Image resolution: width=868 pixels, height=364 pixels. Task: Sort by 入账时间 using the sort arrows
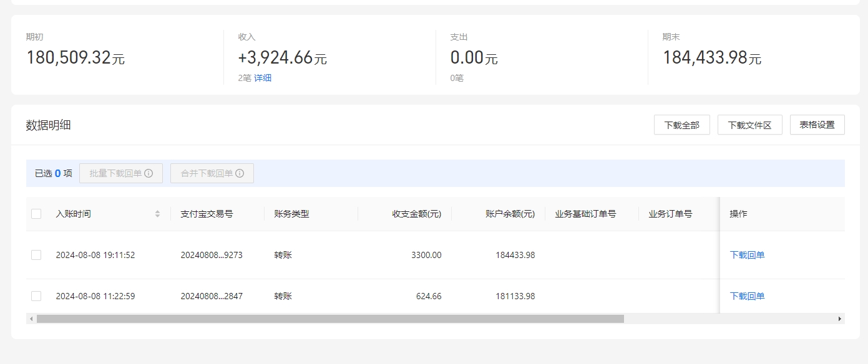click(157, 214)
